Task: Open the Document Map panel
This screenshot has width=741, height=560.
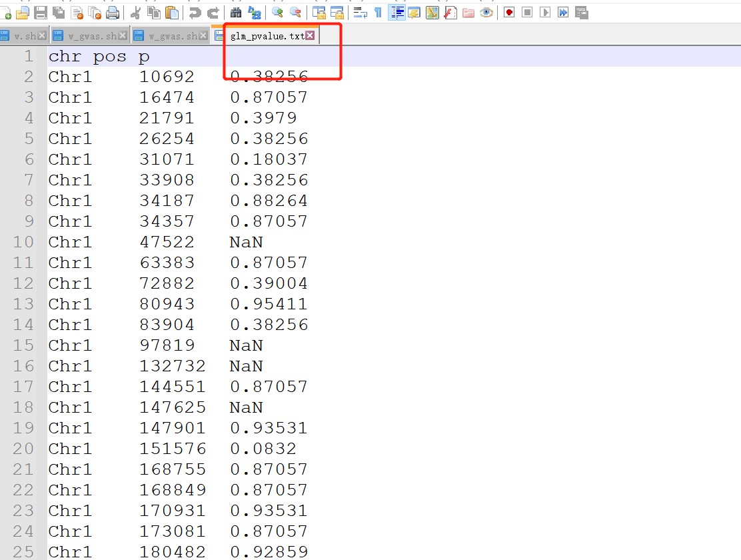Action: point(432,13)
